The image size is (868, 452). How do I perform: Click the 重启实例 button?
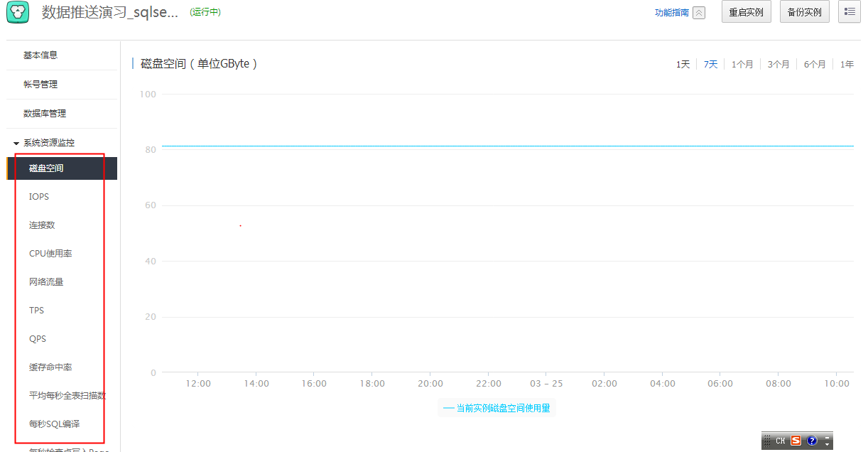pos(746,12)
